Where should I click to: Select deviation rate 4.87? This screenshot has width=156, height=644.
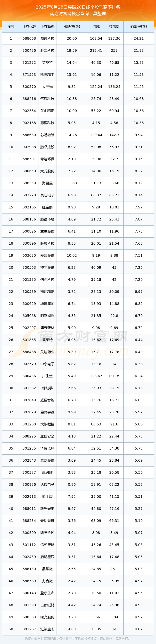(x=139, y=629)
